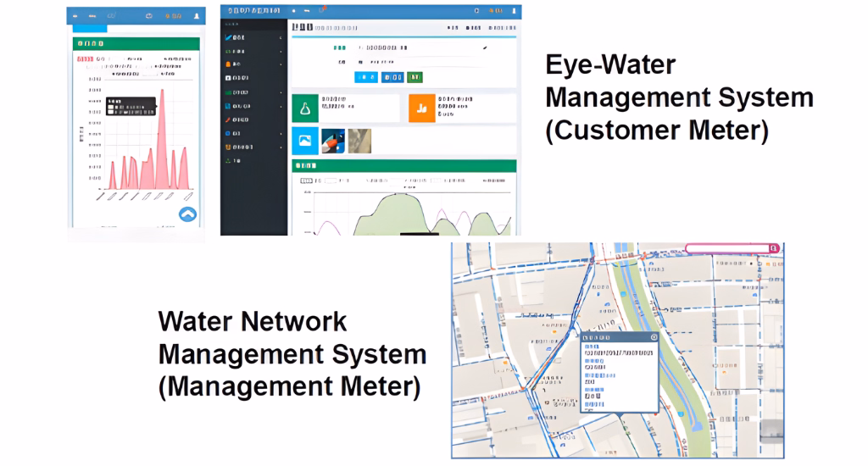Open the notification icon with the red badge

tap(322, 10)
